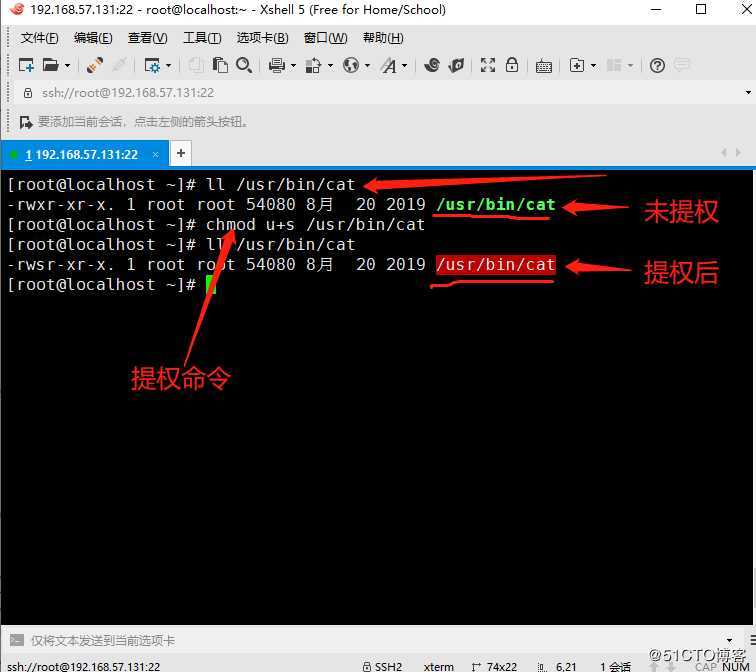Click the Help question mark icon

pyautogui.click(x=657, y=65)
